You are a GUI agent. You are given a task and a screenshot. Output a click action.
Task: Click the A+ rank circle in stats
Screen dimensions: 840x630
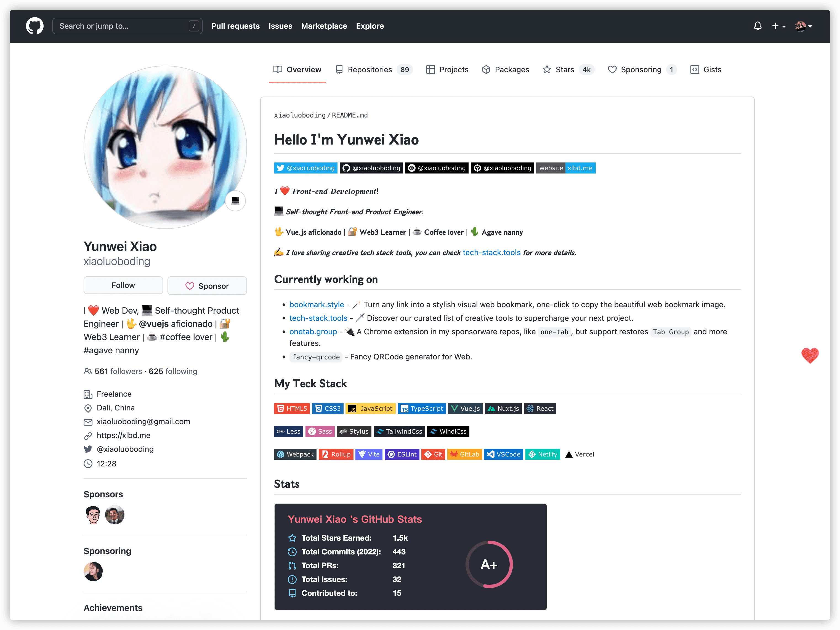[489, 565]
